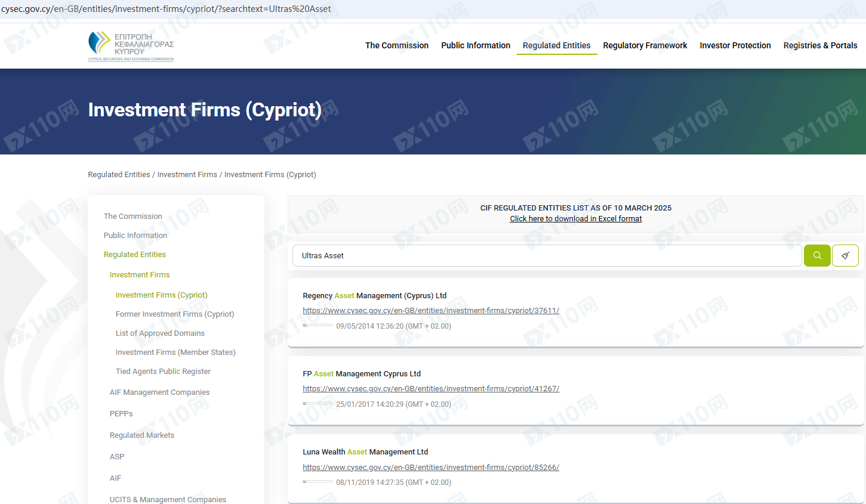Click the green search magnifier button
This screenshot has height=504, width=866.
(816, 255)
